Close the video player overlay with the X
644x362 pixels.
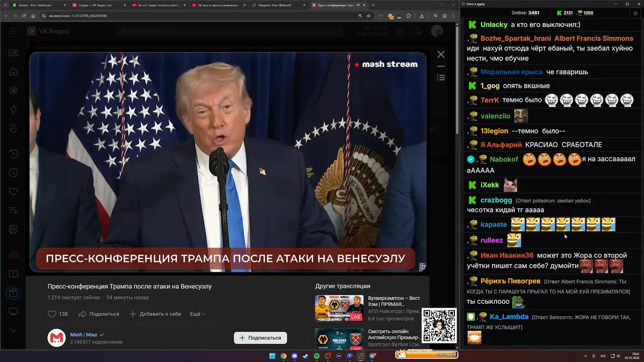pos(441,54)
